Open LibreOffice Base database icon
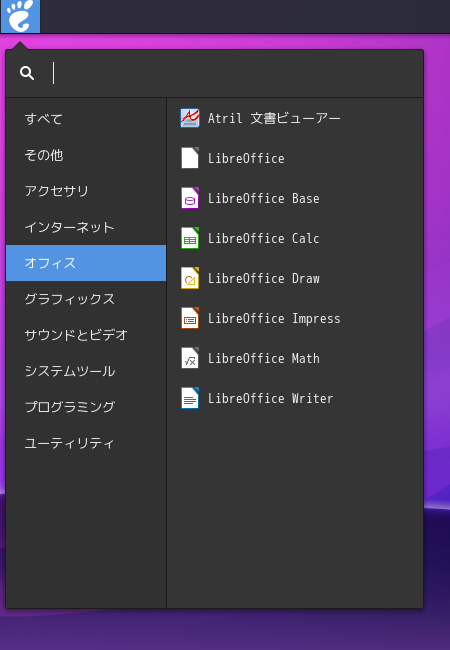450x650 pixels. click(190, 198)
